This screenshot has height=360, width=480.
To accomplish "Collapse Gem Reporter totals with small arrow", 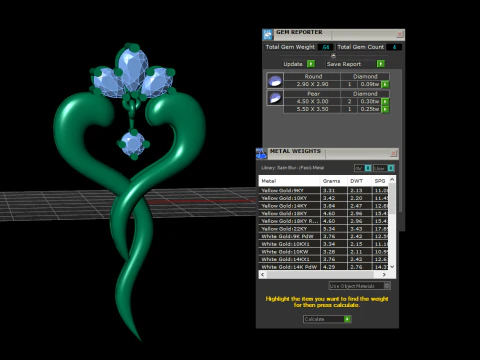I will coord(333,55).
